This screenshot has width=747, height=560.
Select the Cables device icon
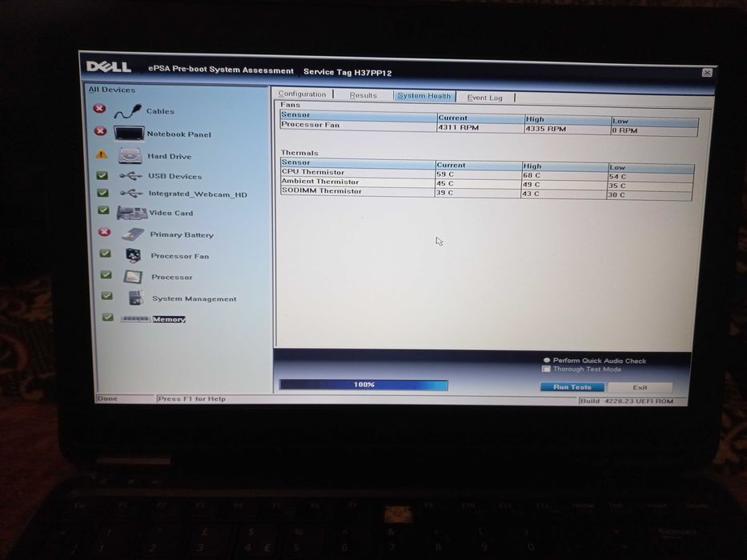(x=128, y=111)
